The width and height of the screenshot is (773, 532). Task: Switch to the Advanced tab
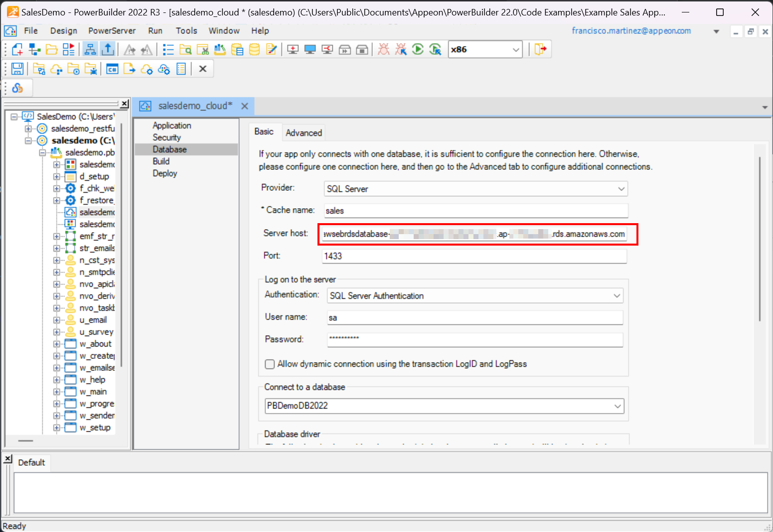pyautogui.click(x=304, y=133)
